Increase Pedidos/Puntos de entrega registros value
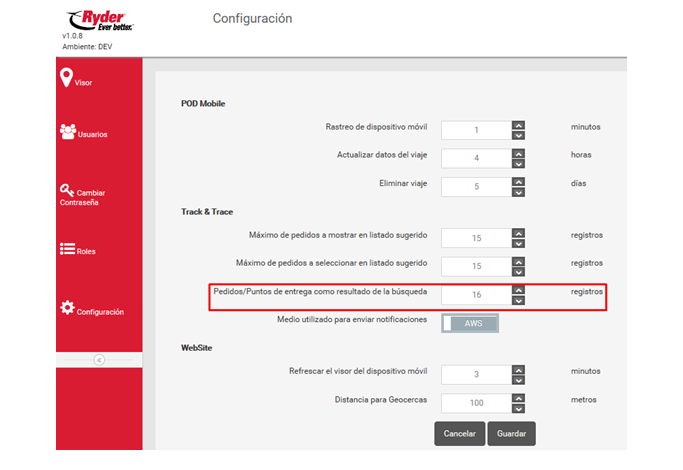This screenshot has height=470, width=683. coord(518,289)
